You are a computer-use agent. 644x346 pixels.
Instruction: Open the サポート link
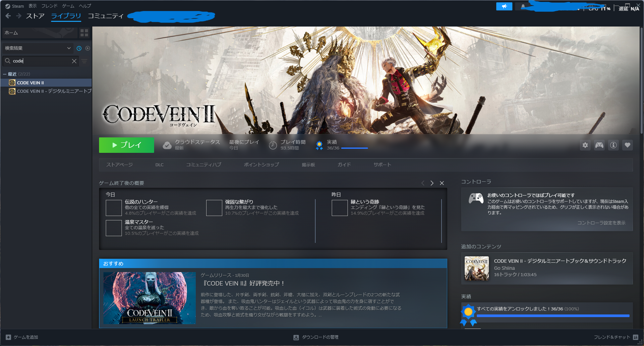(382, 165)
